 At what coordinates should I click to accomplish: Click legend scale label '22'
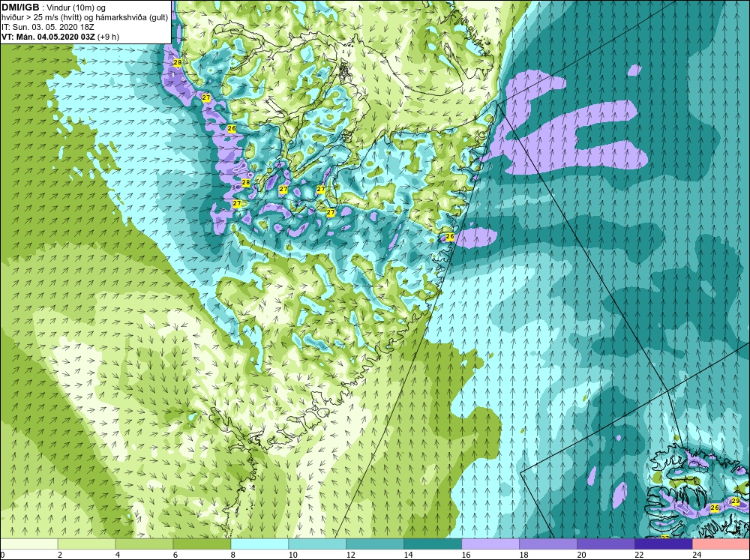(x=639, y=555)
